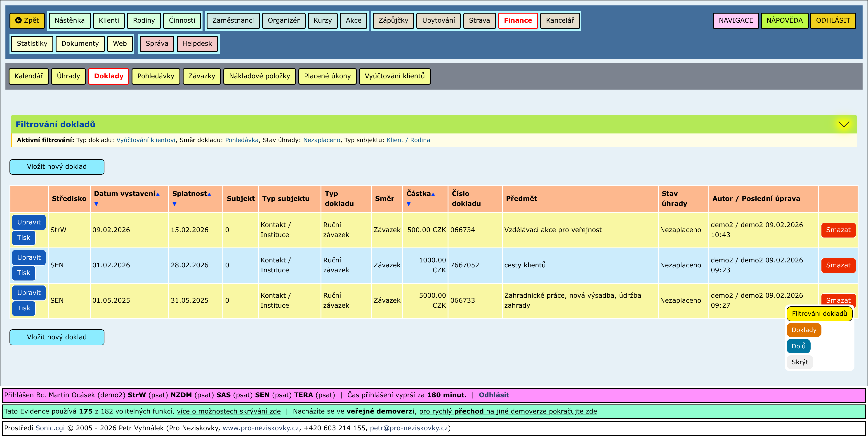The image size is (868, 447).
Task: Open the Finance main menu tab
Action: click(518, 21)
